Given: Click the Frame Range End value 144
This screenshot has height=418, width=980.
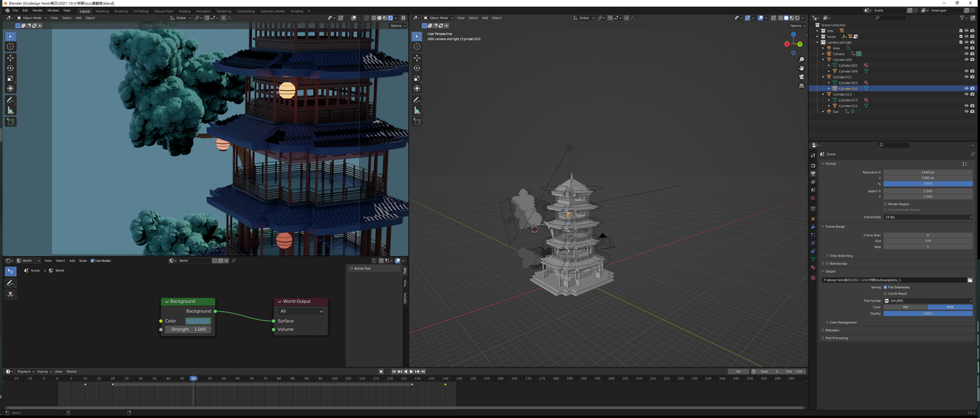Looking at the screenshot, I should 928,241.
